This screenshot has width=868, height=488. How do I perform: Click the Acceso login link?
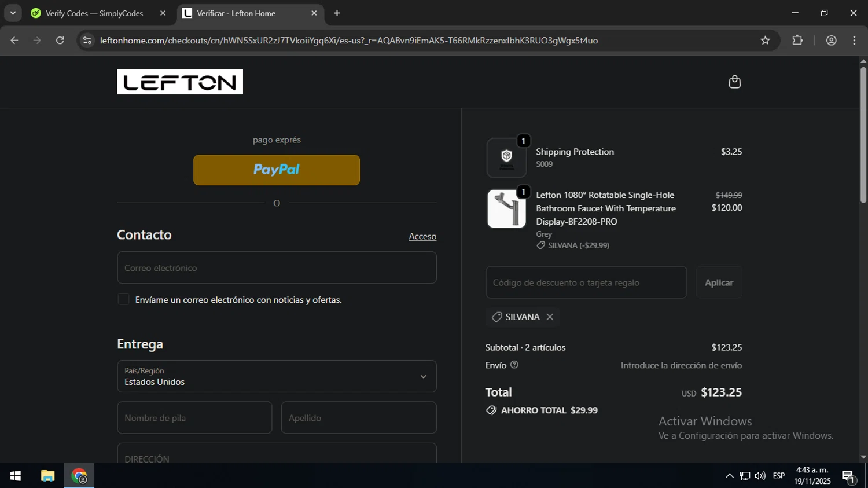coord(422,236)
